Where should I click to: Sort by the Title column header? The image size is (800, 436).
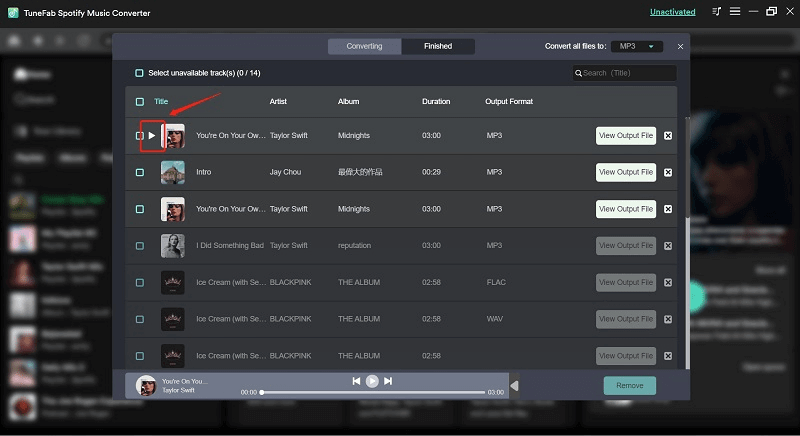pos(161,101)
